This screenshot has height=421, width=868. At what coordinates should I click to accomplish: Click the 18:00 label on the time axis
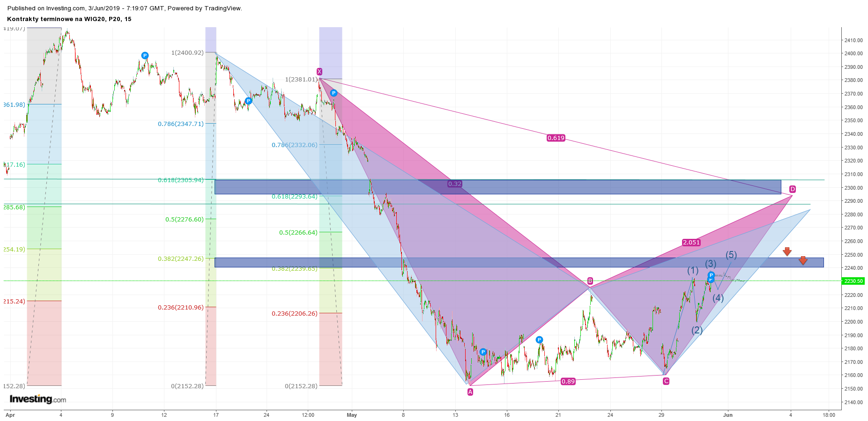(829, 415)
